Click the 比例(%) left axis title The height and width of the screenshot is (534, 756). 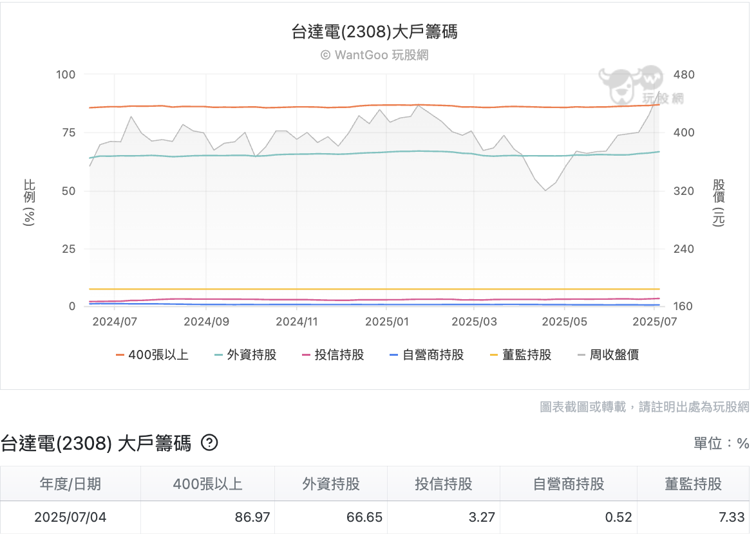29,202
